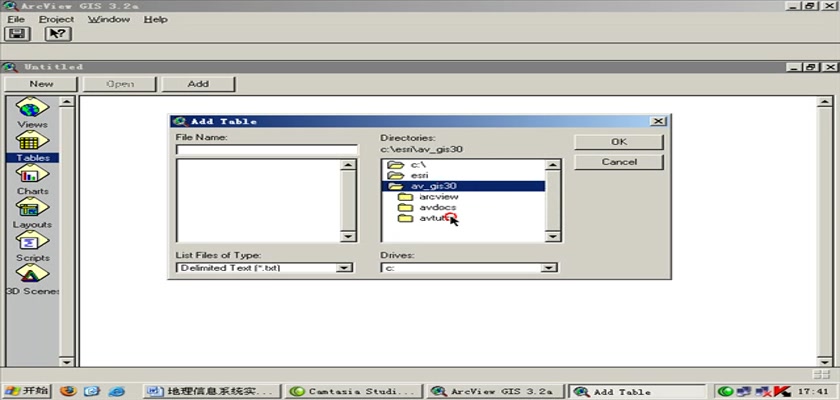
Task: Switch to ArcView GIS 3.2a taskbar button
Action: coord(495,391)
